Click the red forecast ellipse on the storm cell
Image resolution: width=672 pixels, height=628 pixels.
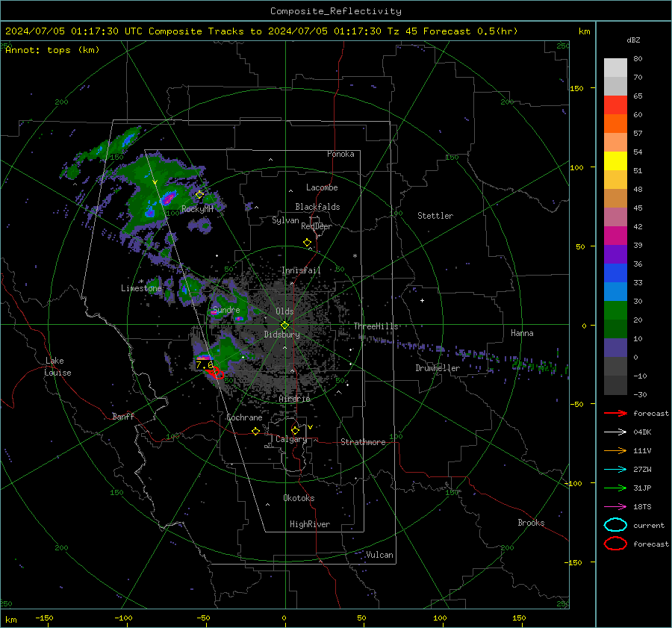click(x=217, y=373)
